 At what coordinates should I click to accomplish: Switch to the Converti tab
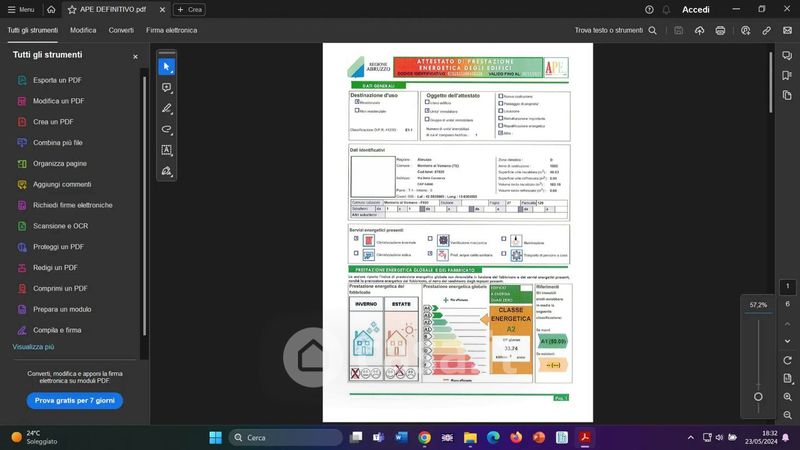(121, 31)
